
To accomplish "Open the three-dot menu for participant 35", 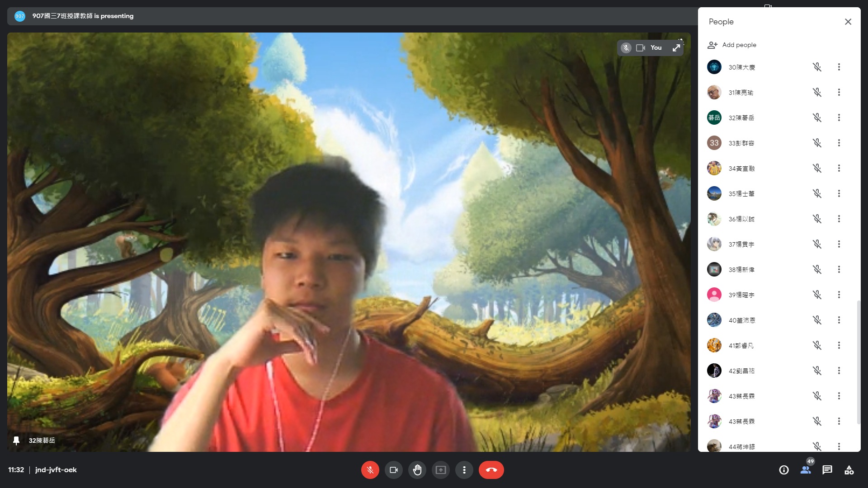I will click(x=839, y=193).
